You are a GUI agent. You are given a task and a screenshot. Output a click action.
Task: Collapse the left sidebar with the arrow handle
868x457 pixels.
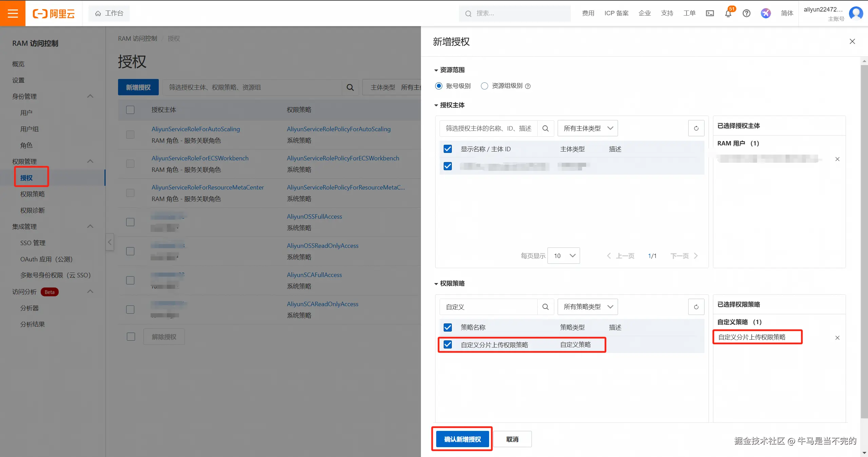pyautogui.click(x=110, y=242)
